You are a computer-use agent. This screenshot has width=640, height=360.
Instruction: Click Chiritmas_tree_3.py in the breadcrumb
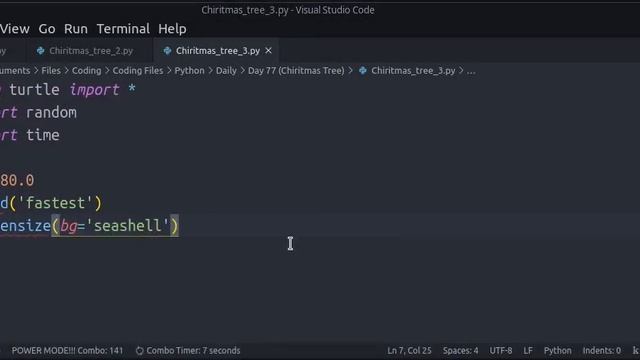click(413, 71)
